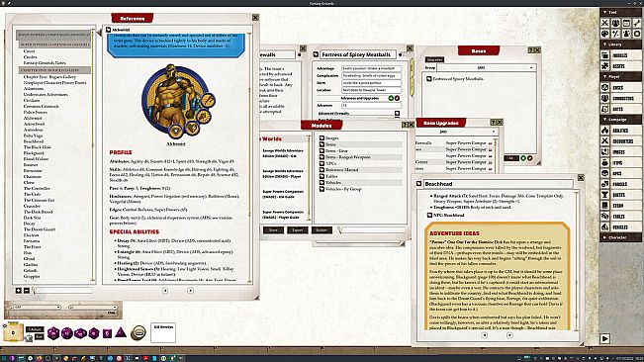Screen dimensions: 644x362
Task: Open the Encounters campaign icon
Action: [605, 140]
